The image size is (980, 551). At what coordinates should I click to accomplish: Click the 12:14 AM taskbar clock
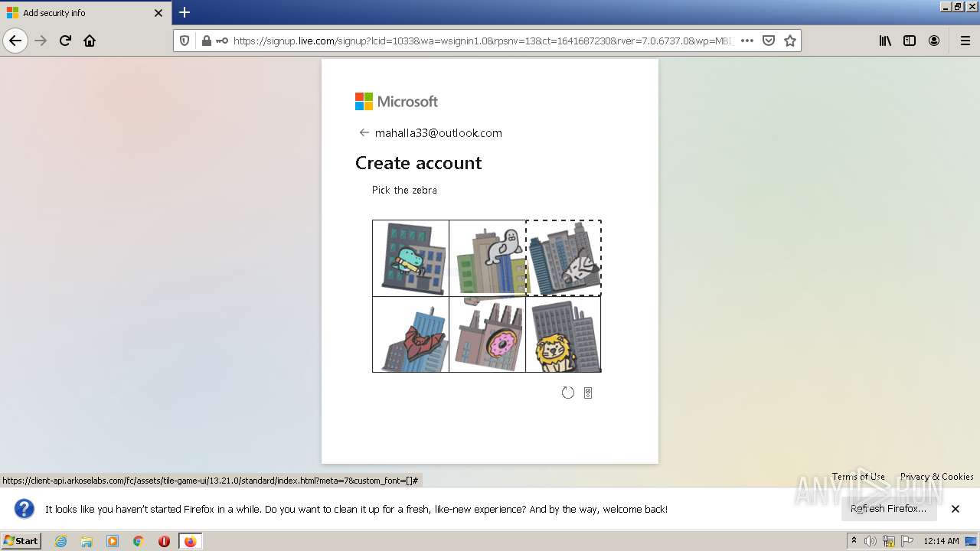pos(941,541)
